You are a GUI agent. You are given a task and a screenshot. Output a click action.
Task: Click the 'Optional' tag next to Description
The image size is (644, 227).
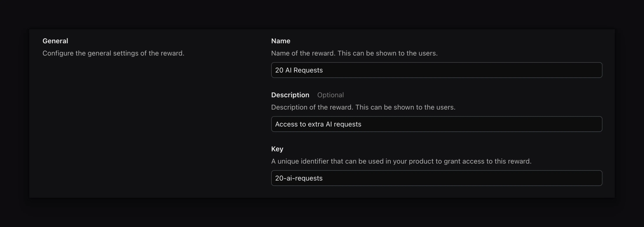330,95
